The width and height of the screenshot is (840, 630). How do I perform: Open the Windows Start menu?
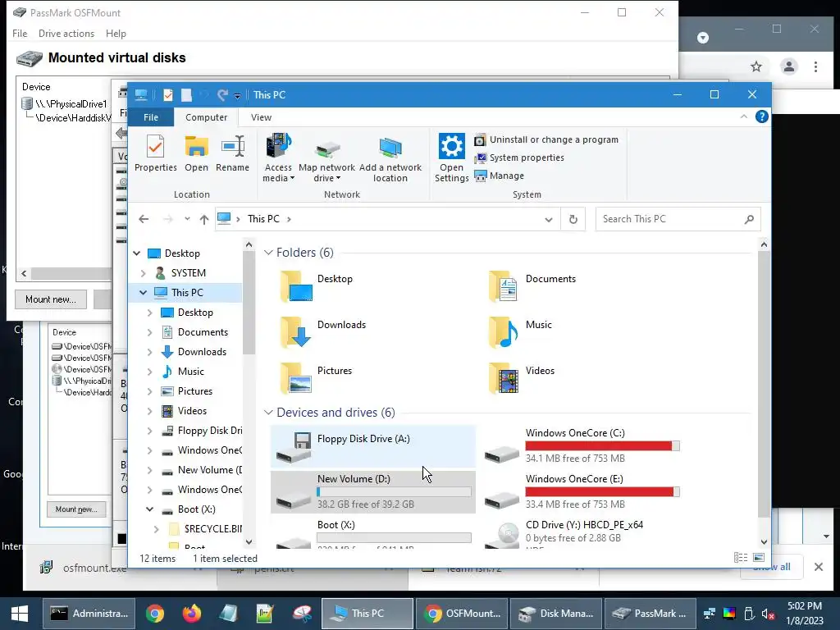20,614
